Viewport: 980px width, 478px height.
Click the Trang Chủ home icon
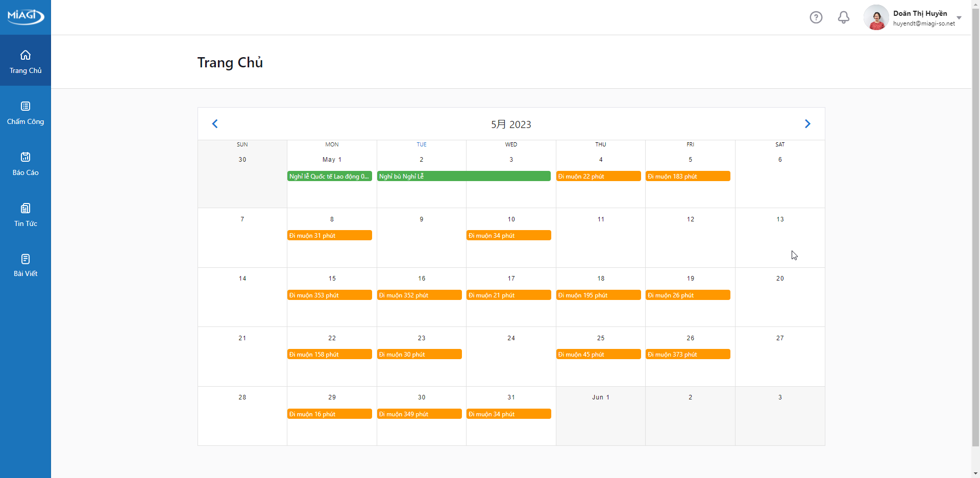pos(26,55)
